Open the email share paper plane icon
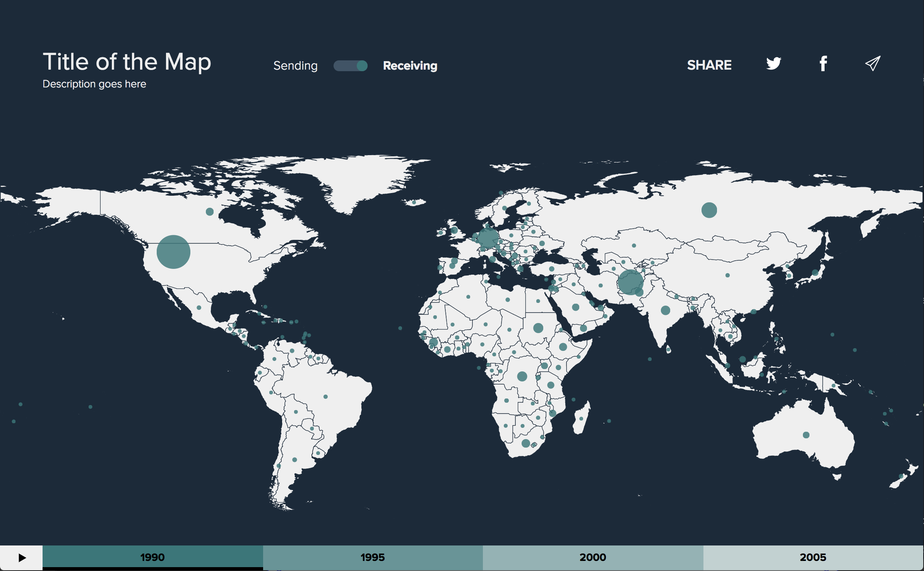Image resolution: width=924 pixels, height=571 pixels. coord(872,64)
